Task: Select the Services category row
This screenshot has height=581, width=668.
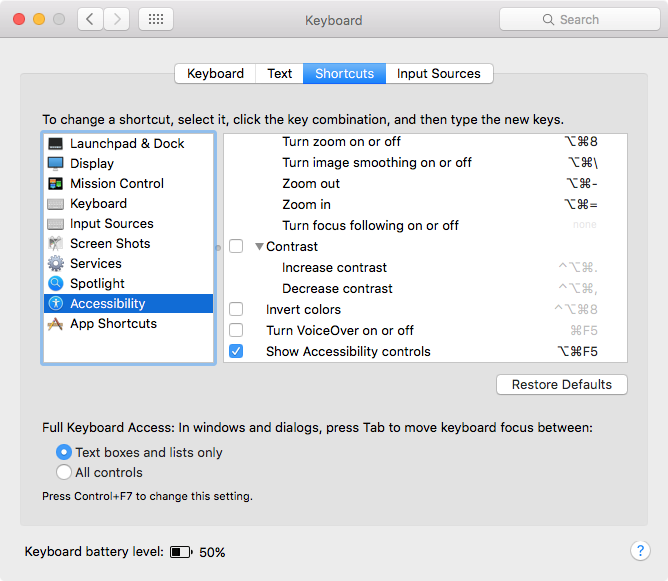Action: 128,264
